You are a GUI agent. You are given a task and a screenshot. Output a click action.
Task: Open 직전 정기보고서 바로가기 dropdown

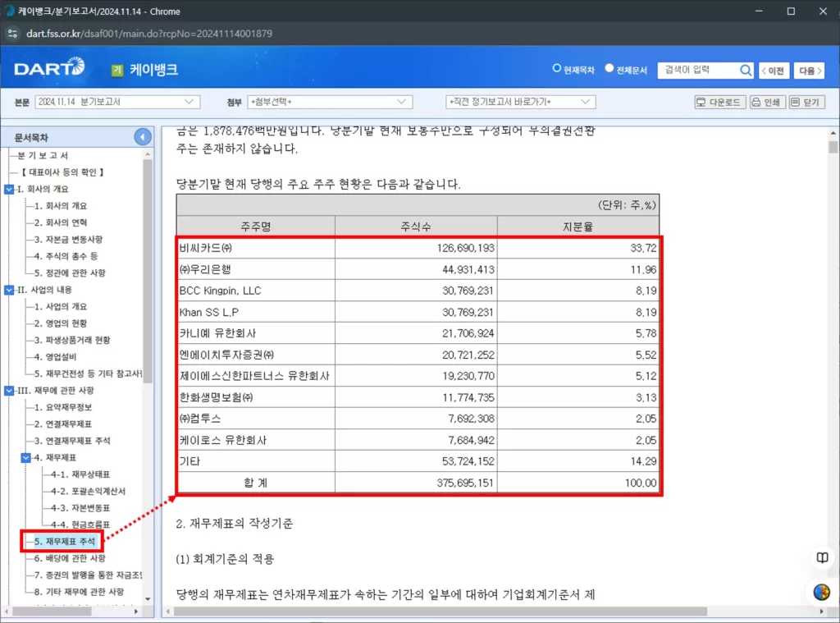[x=520, y=102]
